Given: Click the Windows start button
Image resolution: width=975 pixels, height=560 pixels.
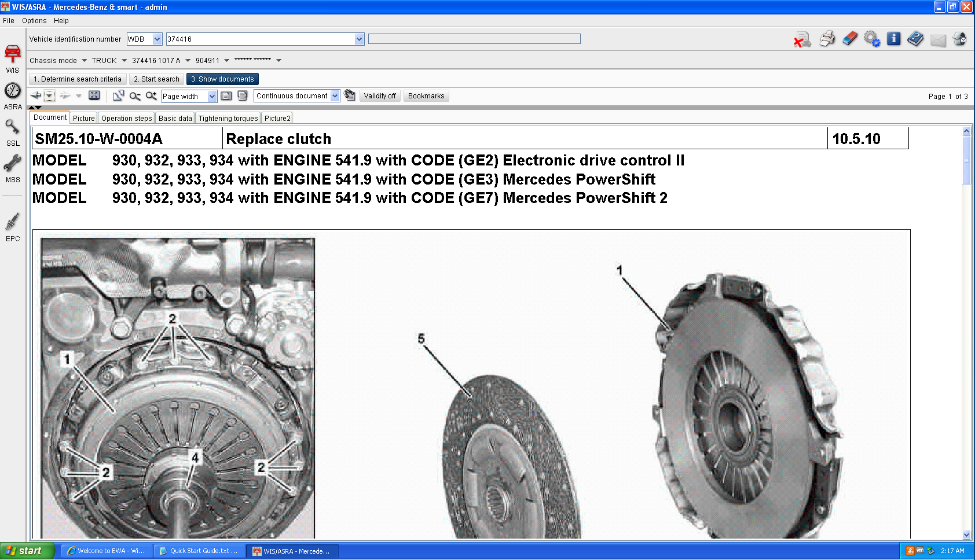Looking at the screenshot, I should (27, 551).
